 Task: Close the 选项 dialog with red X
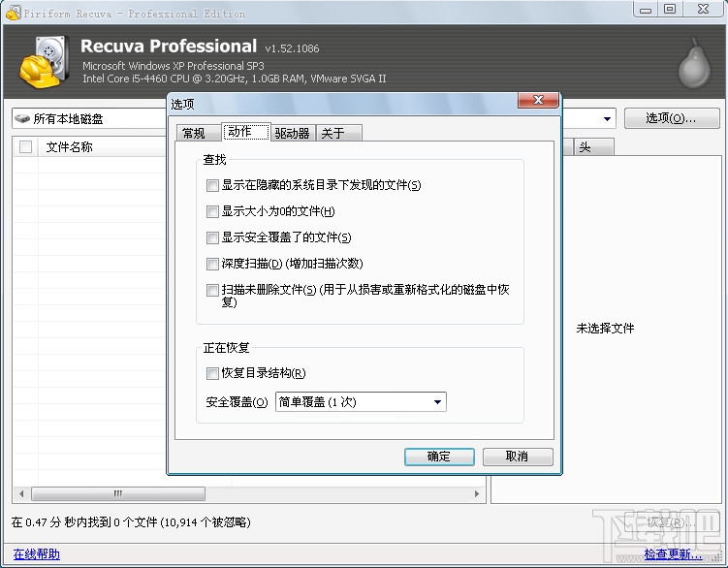(x=538, y=100)
